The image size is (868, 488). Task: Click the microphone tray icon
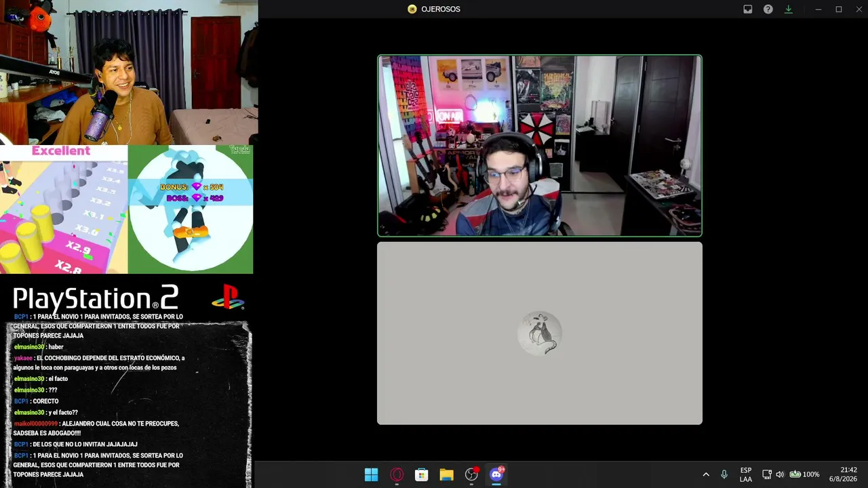pyautogui.click(x=724, y=474)
